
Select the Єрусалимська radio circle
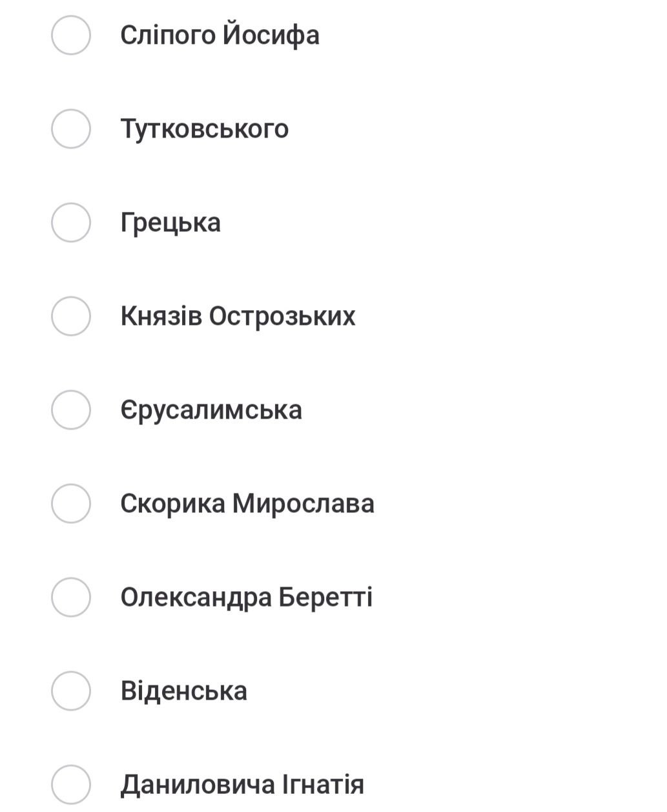[x=70, y=410]
